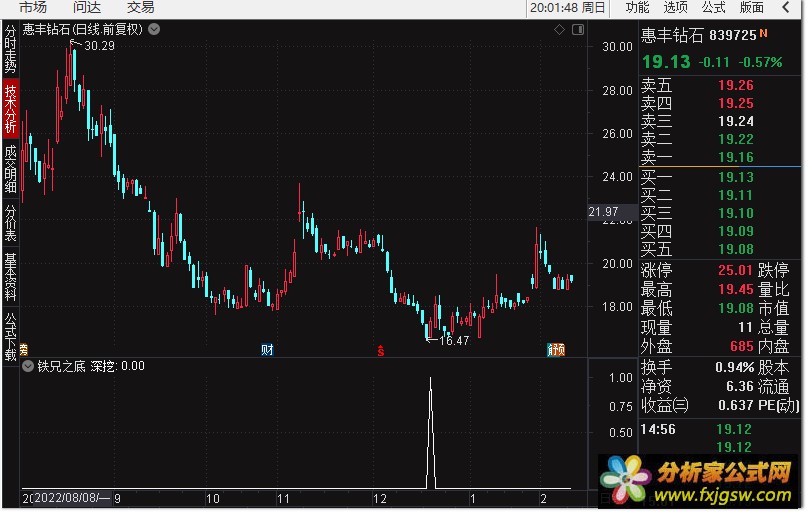
Task: Click the 30.29 high price annotation
Action: click(x=99, y=46)
